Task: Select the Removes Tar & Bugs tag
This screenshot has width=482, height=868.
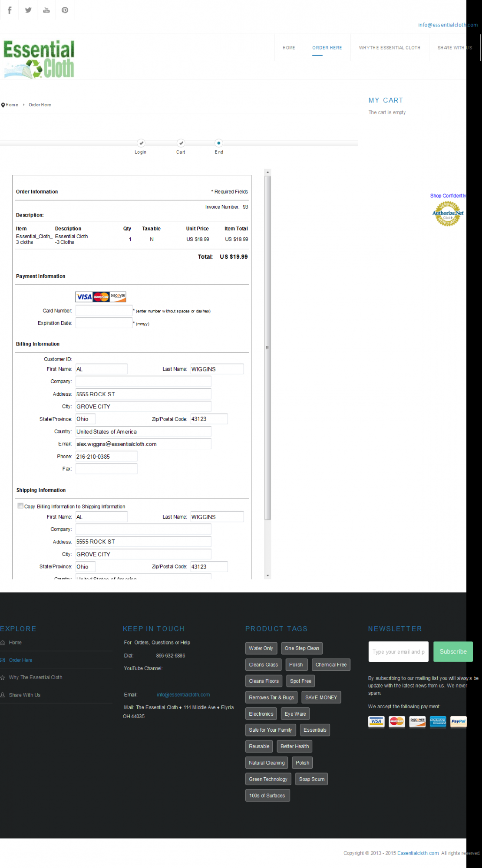Action: [x=271, y=697]
